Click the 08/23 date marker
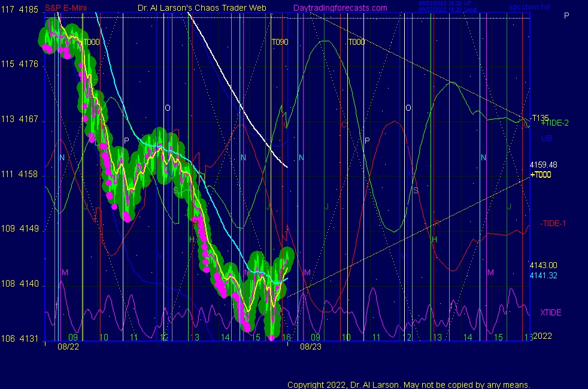Viewport: 588px width, 389px height. (311, 346)
